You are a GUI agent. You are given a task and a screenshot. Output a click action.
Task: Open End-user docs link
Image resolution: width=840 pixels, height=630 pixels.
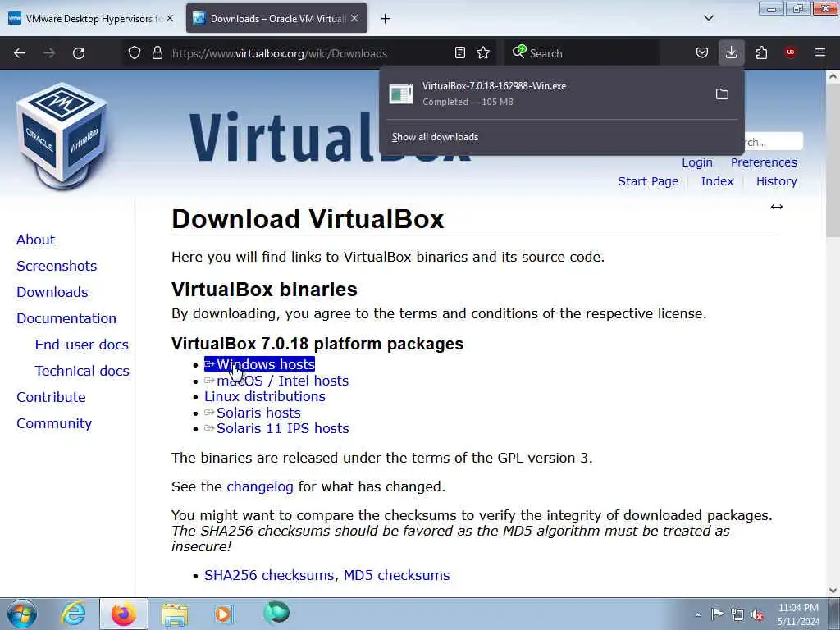point(82,345)
